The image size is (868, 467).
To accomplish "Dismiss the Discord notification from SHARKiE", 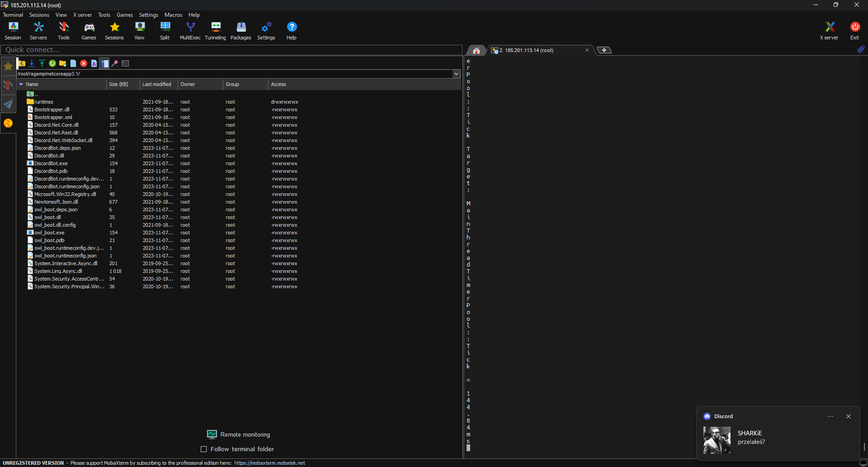I will pos(849,416).
